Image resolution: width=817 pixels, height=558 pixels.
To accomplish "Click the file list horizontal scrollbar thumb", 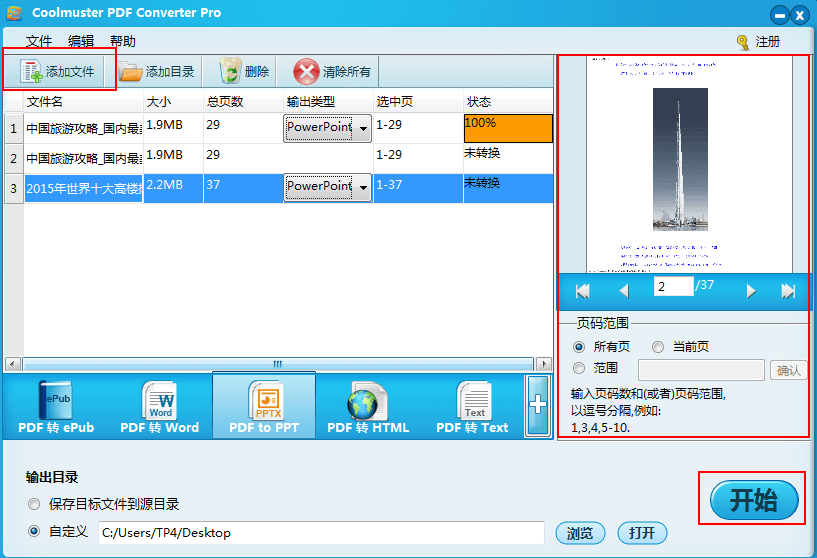I will pos(278,364).
